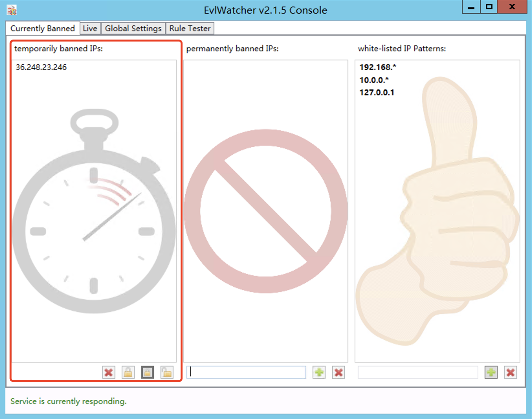The width and height of the screenshot is (532, 419).
Task: Click the open padlock icon
Action: coord(167,372)
